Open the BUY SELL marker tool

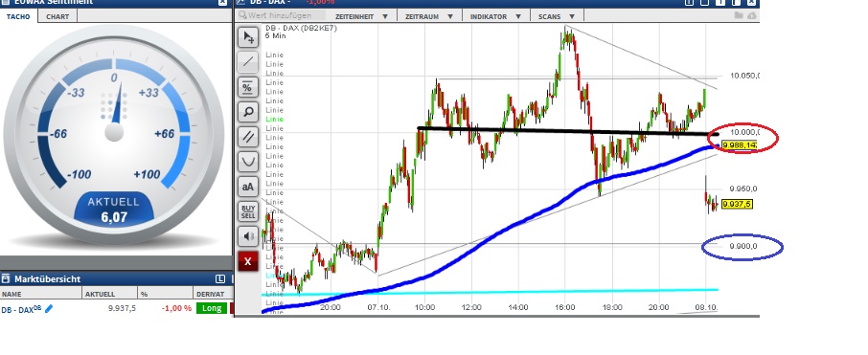(x=248, y=211)
